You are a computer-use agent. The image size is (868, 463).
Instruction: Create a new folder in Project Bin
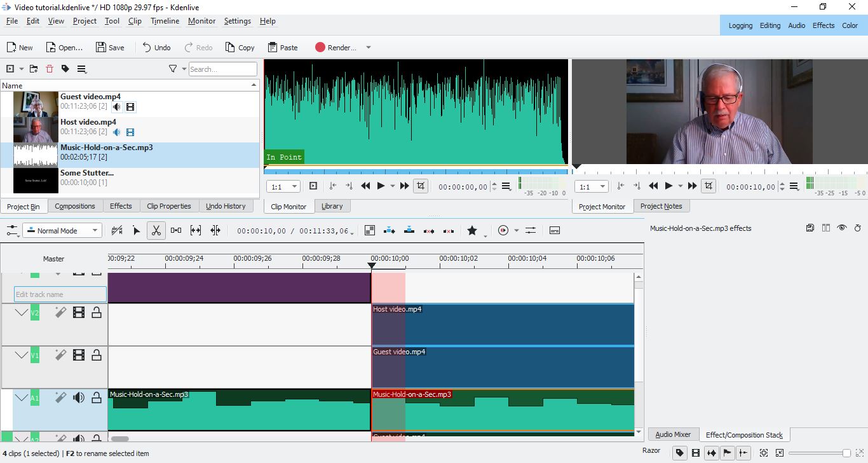pos(34,69)
